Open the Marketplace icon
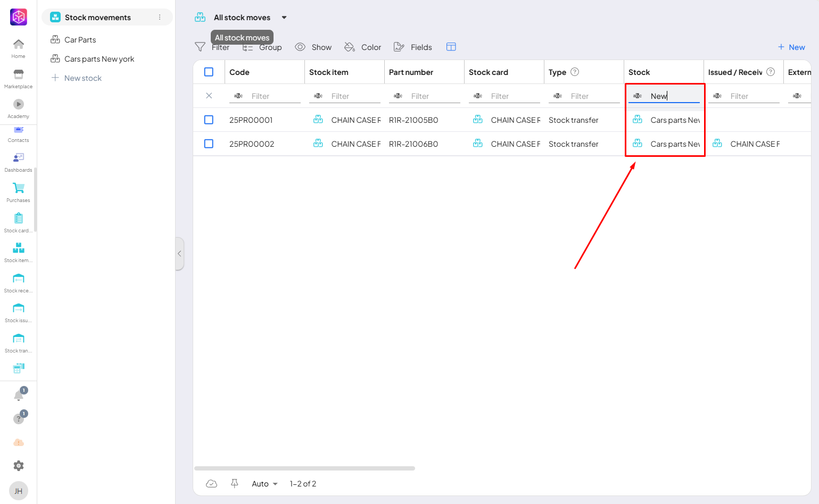Screen dimensions: 819x504 point(19,75)
